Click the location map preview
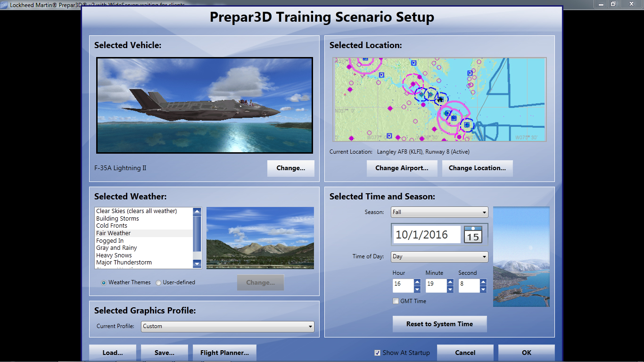This screenshot has height=362, width=644. [439, 99]
